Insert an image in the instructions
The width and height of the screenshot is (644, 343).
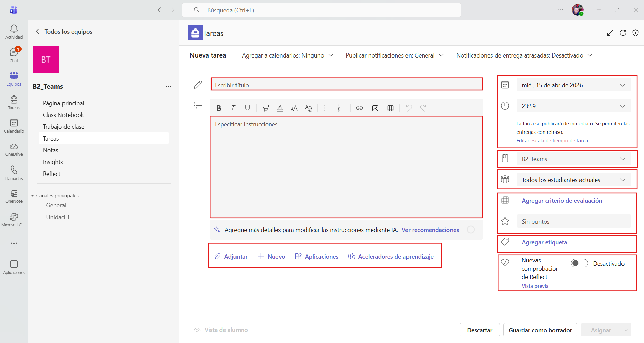point(375,108)
